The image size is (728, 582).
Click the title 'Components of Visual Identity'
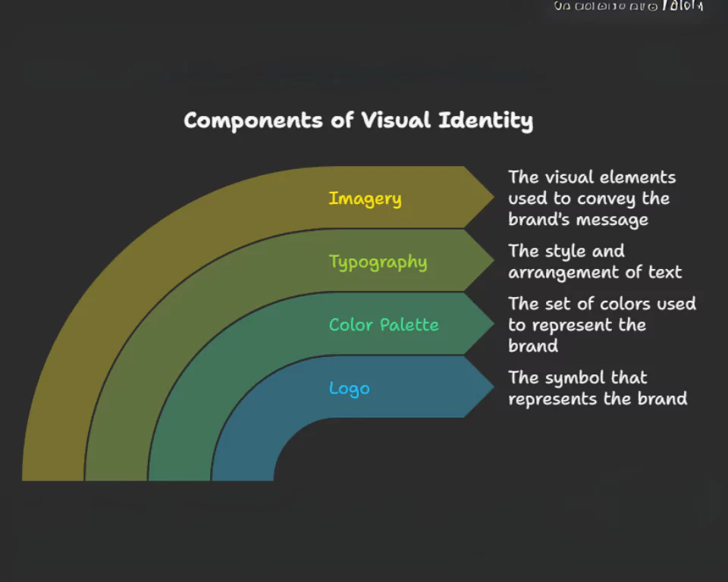359,120
